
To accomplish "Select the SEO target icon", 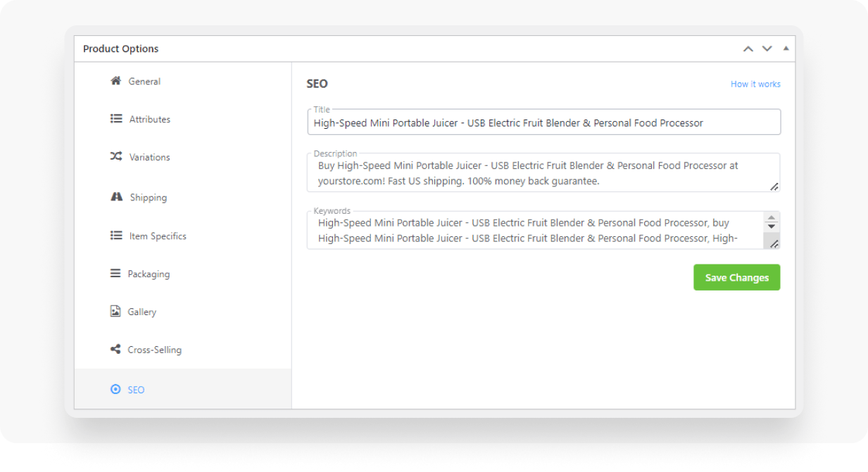I will pos(115,389).
